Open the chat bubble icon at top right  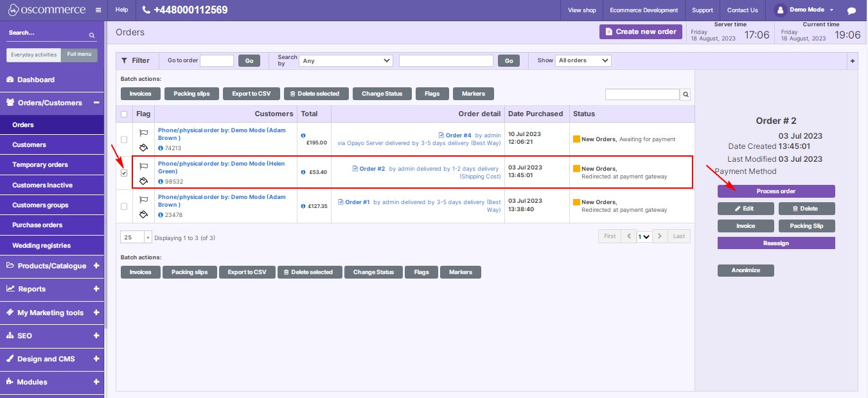(x=853, y=10)
